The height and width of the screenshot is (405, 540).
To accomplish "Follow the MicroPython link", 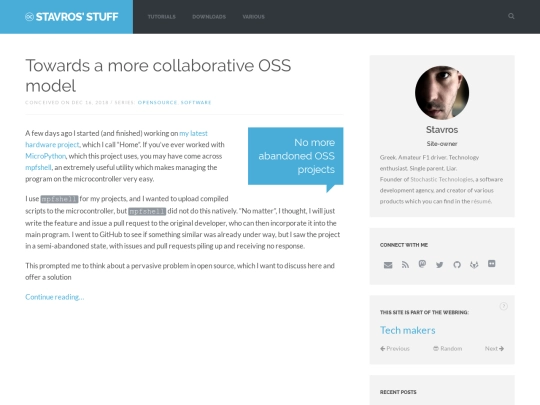I will (x=45, y=156).
